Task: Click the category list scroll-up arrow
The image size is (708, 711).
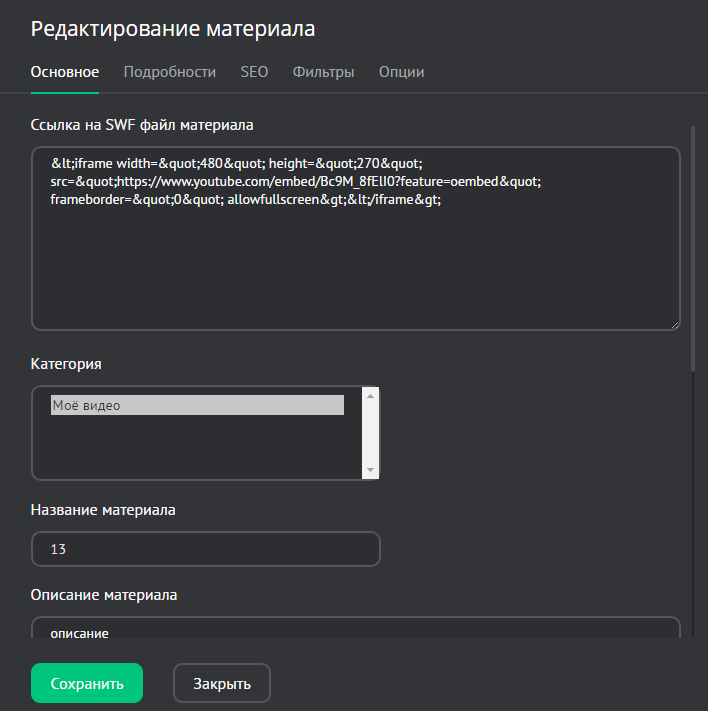Action: click(370, 397)
